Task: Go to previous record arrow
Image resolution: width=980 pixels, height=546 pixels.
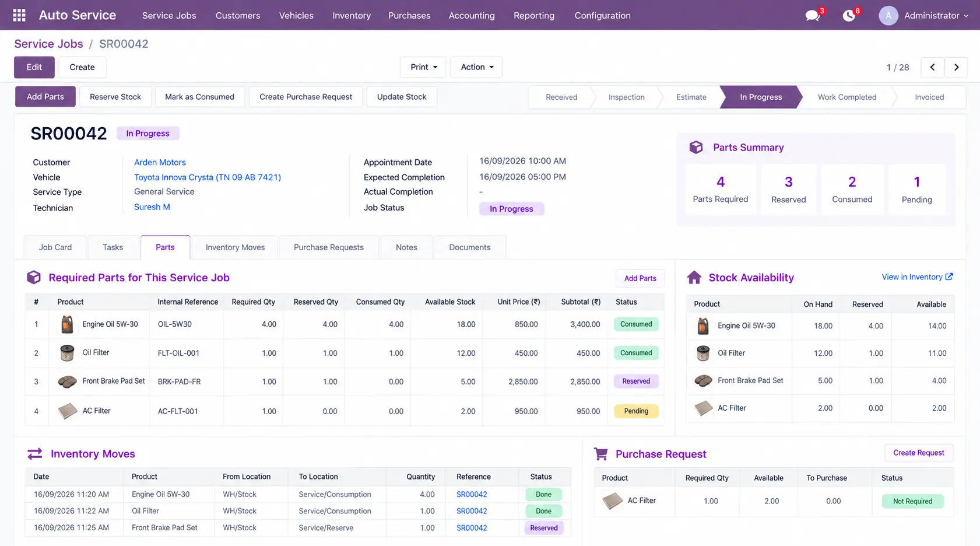Action: coord(932,67)
